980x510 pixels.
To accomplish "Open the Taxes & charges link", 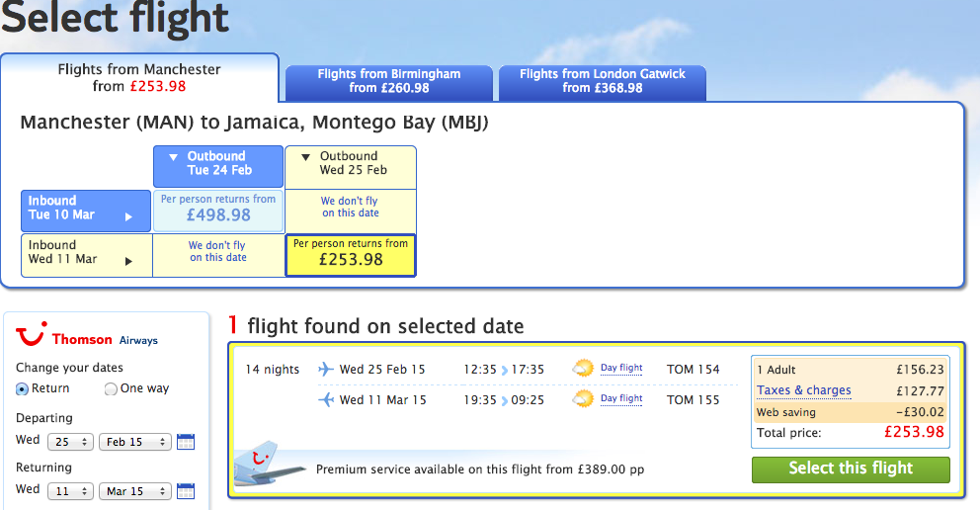I will click(804, 390).
